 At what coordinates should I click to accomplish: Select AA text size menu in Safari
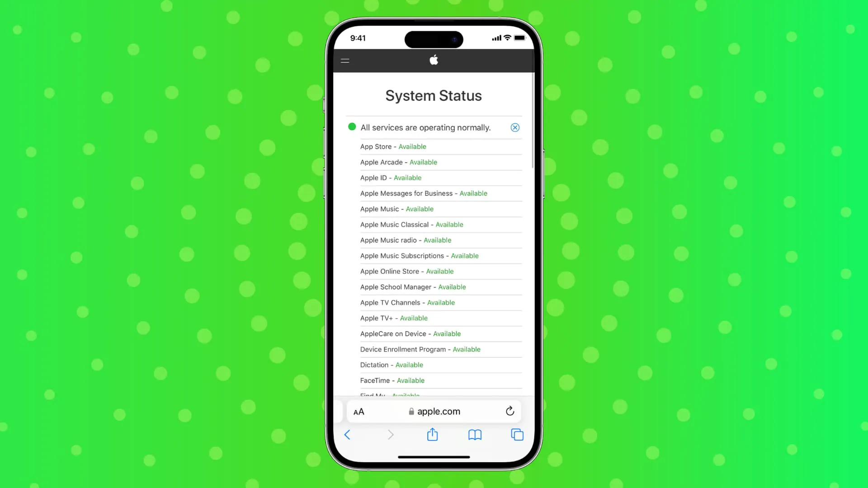[359, 411]
